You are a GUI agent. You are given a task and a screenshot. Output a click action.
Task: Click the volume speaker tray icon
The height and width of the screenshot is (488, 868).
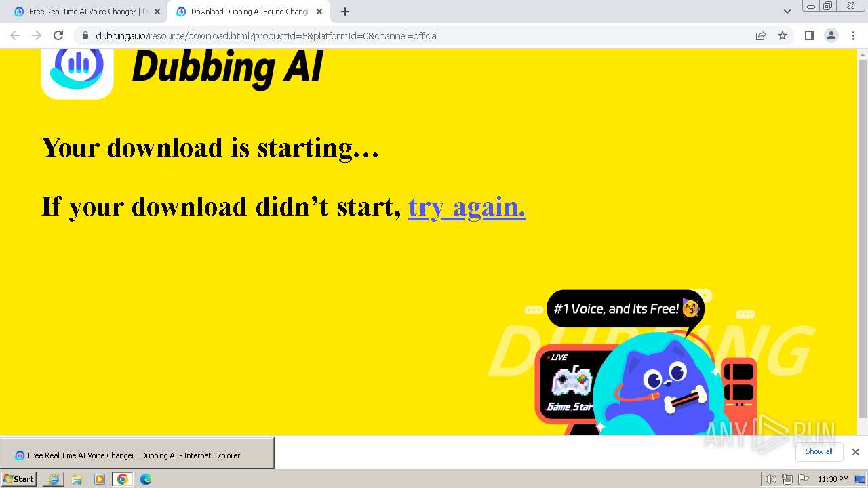click(x=770, y=479)
